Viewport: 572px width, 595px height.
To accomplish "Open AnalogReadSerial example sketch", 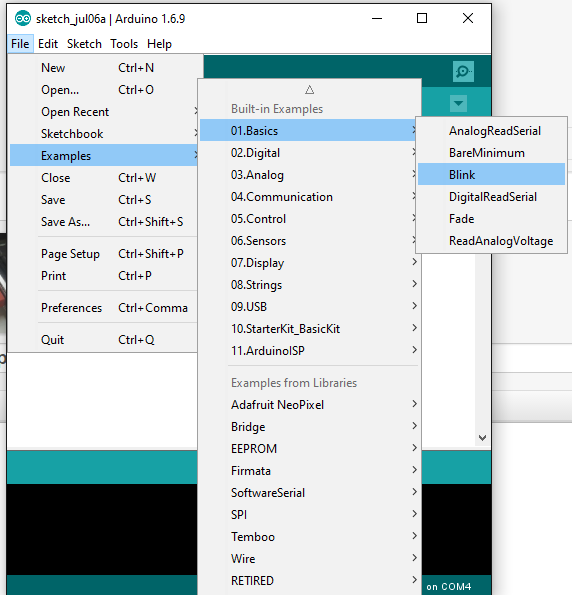I will (492, 131).
